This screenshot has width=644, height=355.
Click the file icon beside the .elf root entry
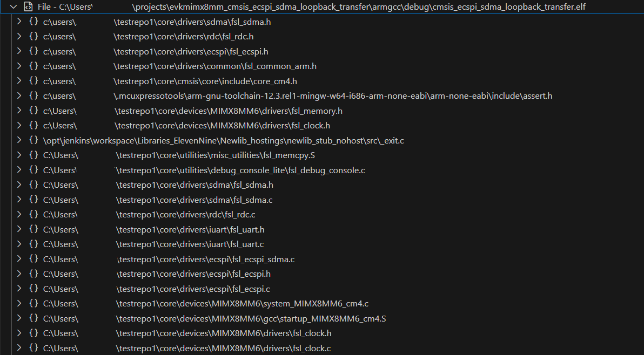click(28, 7)
